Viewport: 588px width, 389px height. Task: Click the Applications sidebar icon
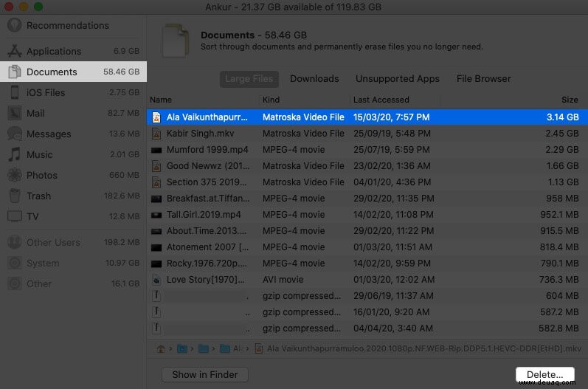coord(15,51)
